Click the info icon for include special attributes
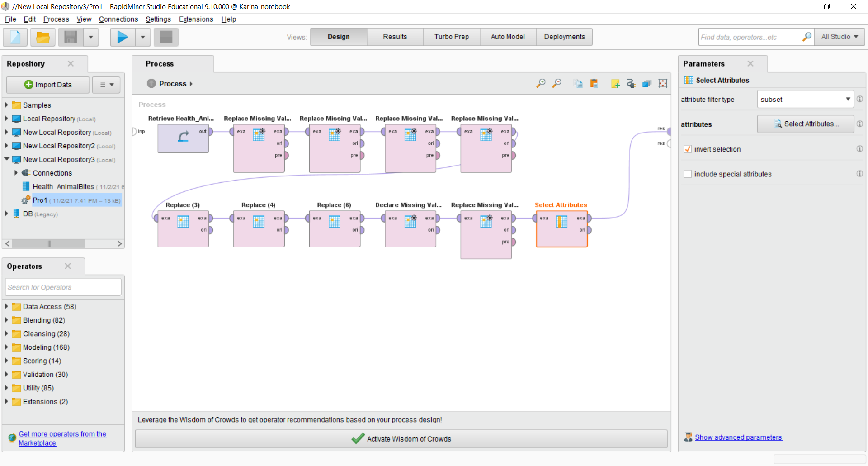 (x=859, y=174)
